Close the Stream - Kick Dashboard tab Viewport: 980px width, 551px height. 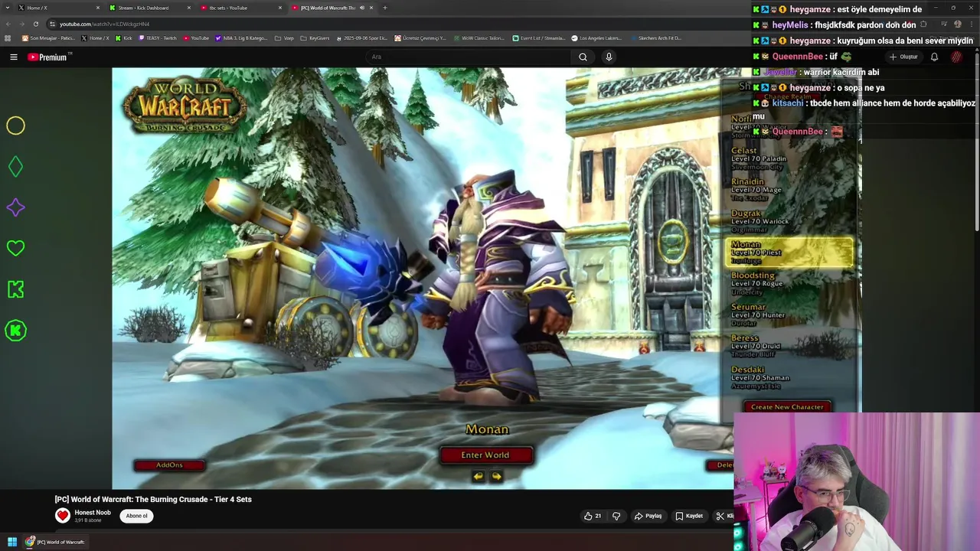pos(188,8)
